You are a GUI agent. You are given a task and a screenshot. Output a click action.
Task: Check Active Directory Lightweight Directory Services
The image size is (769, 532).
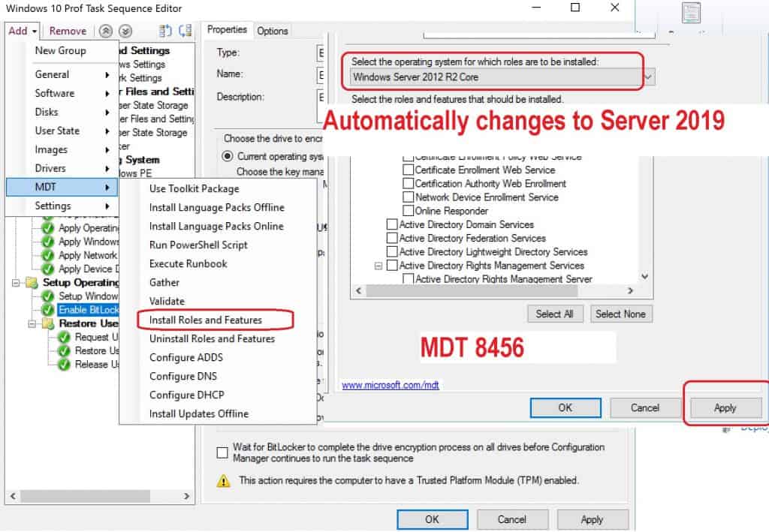point(392,252)
